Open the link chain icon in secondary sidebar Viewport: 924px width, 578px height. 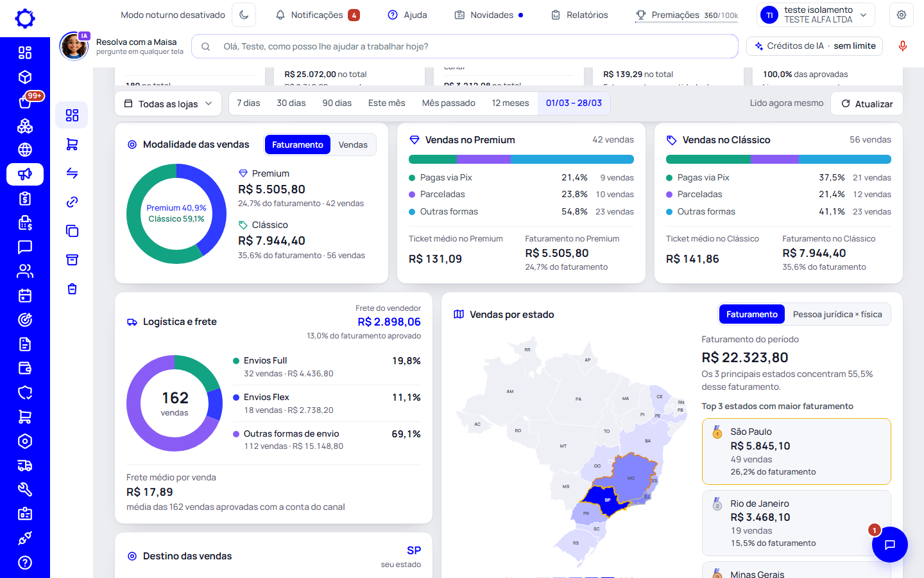coord(72,202)
